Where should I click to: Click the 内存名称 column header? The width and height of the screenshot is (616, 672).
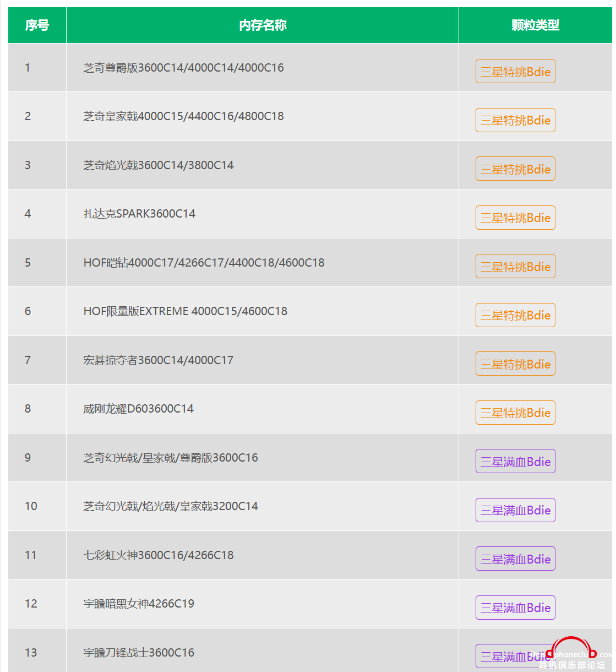(x=263, y=25)
